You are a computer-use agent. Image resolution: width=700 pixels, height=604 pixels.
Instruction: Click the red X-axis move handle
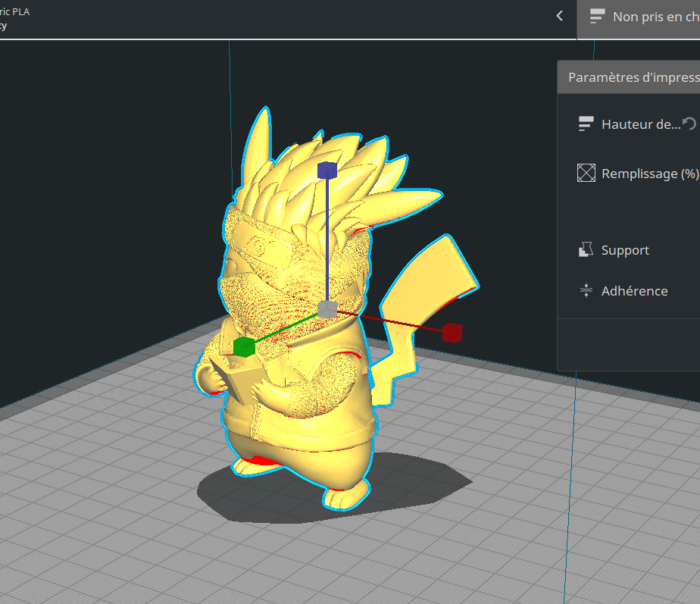[452, 333]
